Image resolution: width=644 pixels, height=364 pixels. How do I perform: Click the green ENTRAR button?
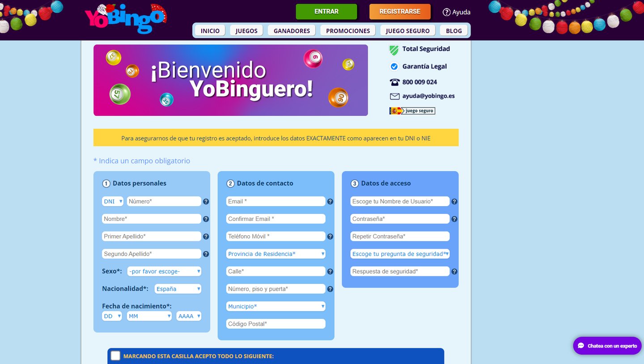[326, 12]
